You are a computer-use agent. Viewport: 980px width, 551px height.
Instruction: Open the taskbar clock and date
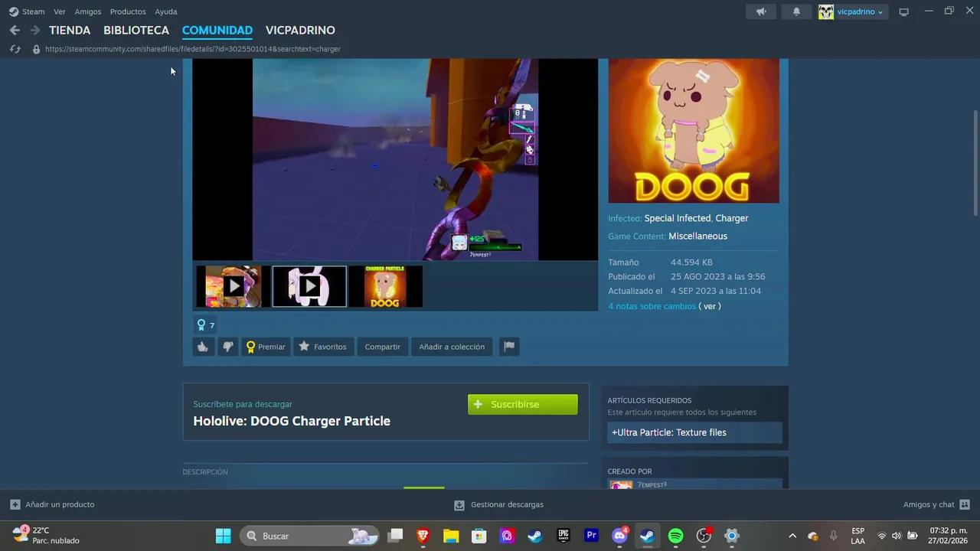pos(948,536)
